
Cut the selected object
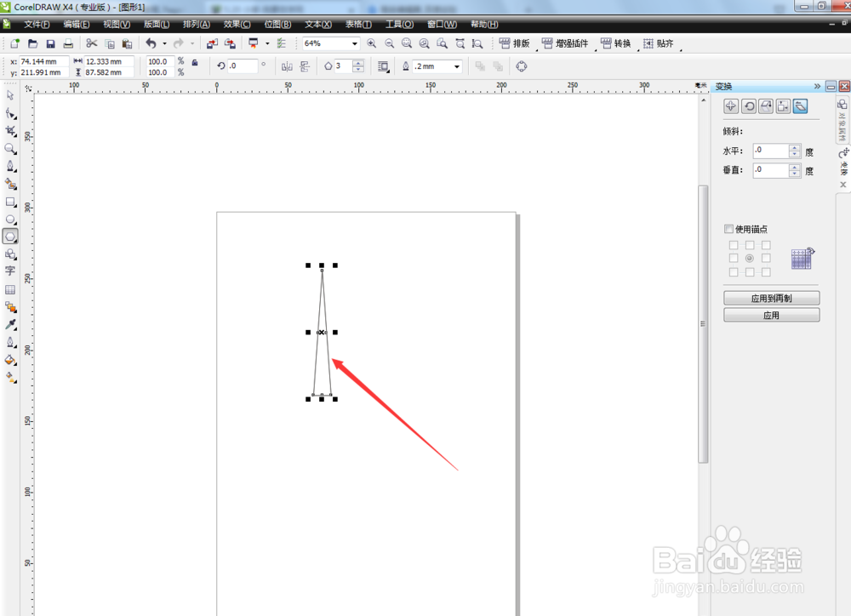pyautogui.click(x=92, y=43)
